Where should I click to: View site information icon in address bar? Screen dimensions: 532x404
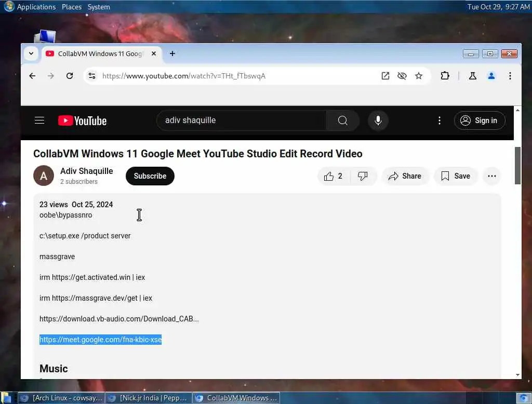click(92, 76)
